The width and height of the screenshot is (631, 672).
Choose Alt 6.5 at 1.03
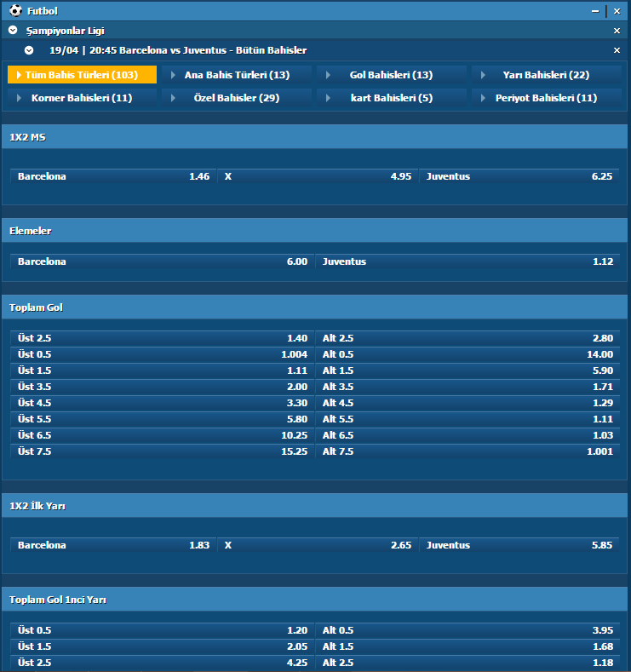(x=468, y=435)
